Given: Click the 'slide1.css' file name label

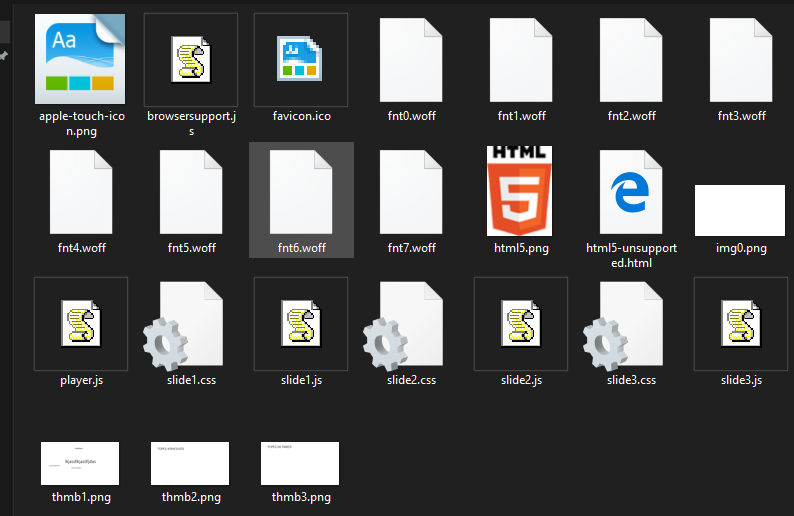Looking at the screenshot, I should (x=191, y=380).
